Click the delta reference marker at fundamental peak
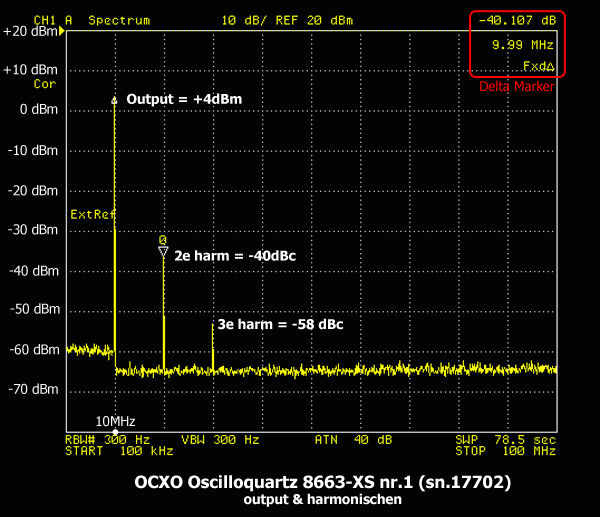Screen dimensions: 600x517 tap(114, 101)
